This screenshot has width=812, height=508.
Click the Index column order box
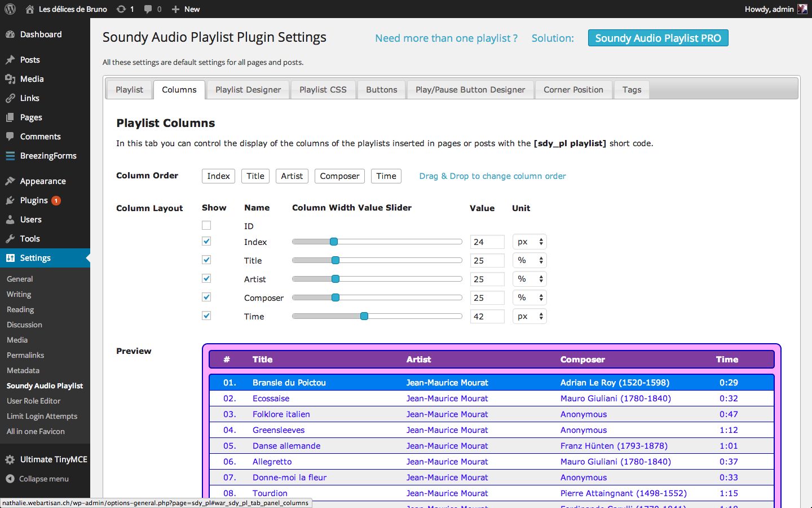[x=219, y=176]
